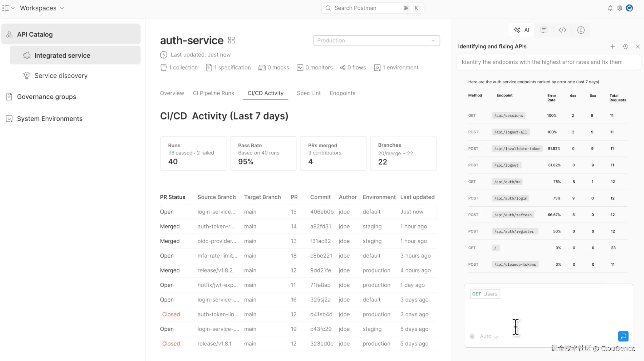Click the collection icon

point(164,68)
